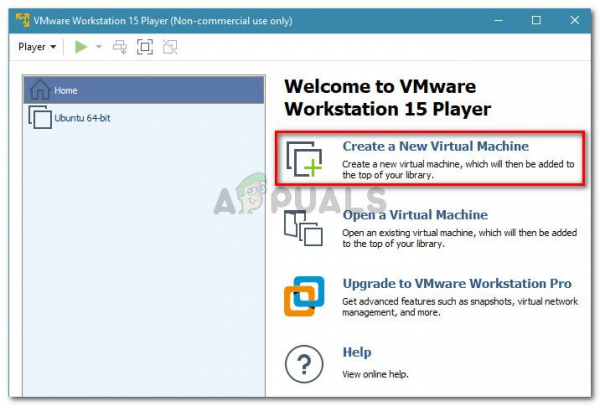
Task: Click Upgrade to VMware Workstation Pro link
Action: tap(457, 284)
